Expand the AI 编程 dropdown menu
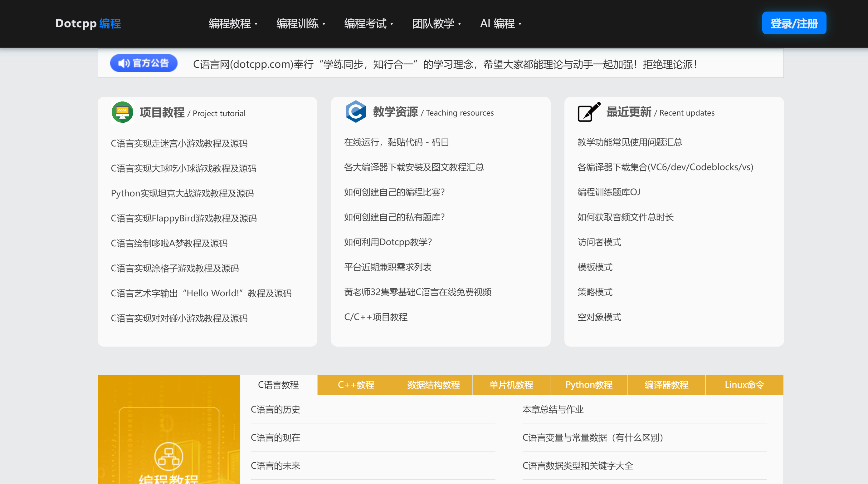The width and height of the screenshot is (868, 484). pyautogui.click(x=501, y=24)
